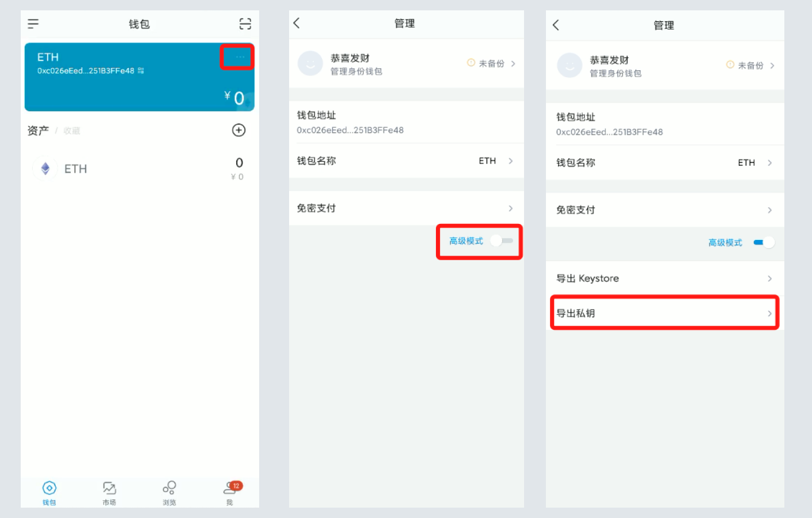This screenshot has width=812, height=518.
Task: Tap wallet address under 钱包地址 in right screen
Action: (x=609, y=132)
